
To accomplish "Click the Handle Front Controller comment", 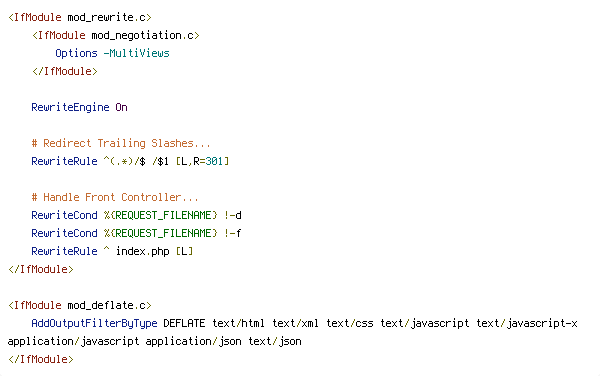I will [x=115, y=197].
